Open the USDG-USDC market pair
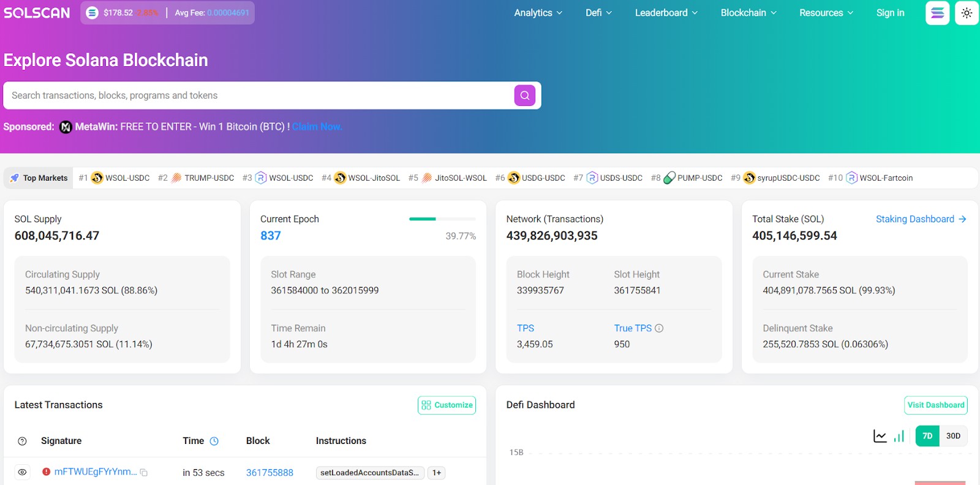The image size is (980, 485). (x=543, y=178)
